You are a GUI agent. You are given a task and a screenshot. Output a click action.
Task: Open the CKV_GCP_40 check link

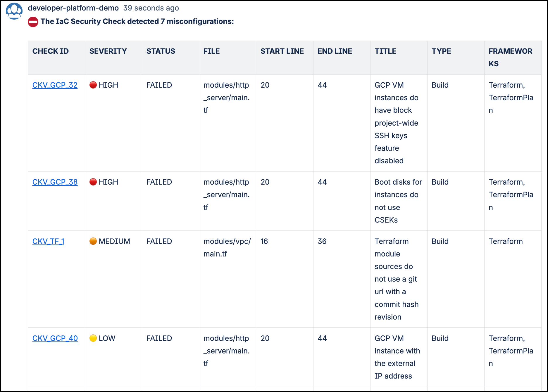[55, 338]
